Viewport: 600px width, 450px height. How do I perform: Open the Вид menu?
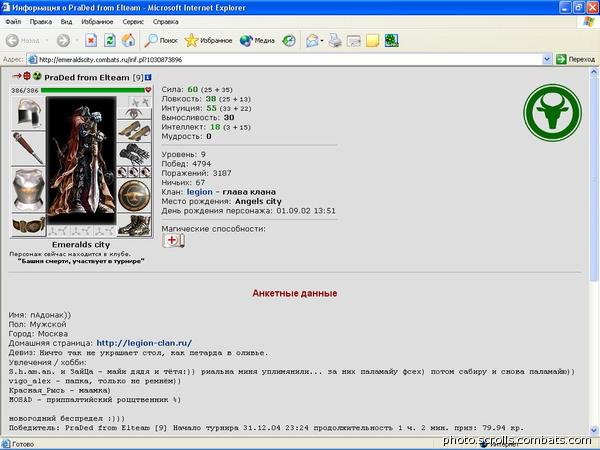click(x=66, y=22)
